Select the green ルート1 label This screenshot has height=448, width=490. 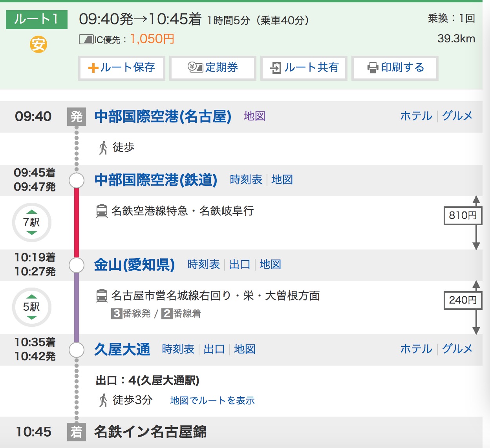[x=37, y=19]
